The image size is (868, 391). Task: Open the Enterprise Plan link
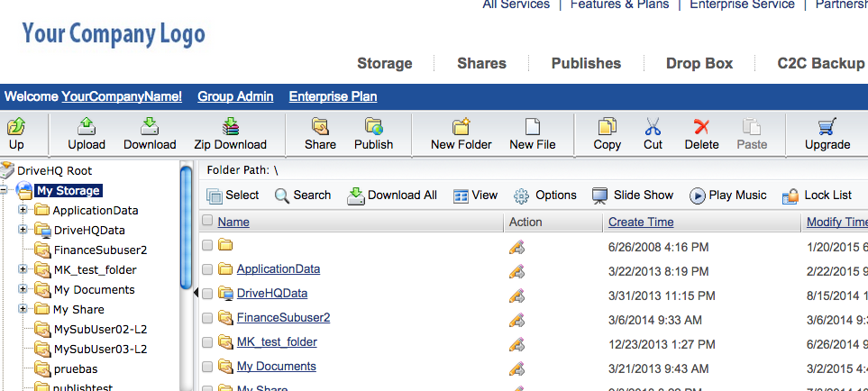tap(333, 96)
